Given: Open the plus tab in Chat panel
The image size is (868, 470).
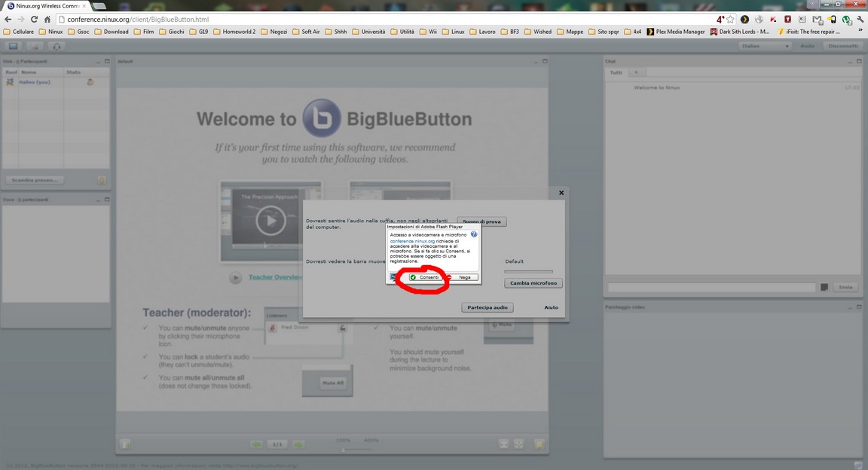Looking at the screenshot, I should (636, 72).
